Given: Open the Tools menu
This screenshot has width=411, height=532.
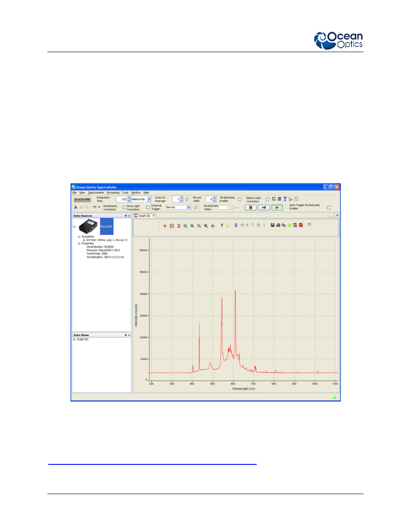Looking at the screenshot, I should 125,193.
